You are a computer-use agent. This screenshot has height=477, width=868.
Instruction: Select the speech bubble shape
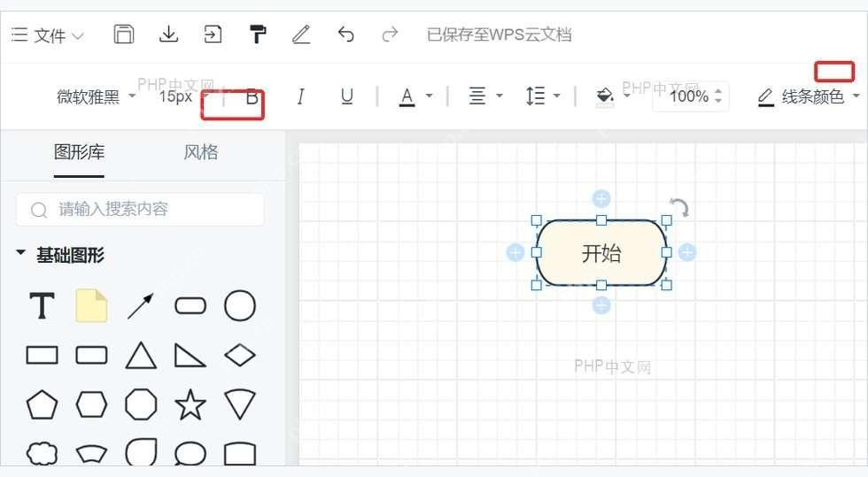[x=190, y=453]
